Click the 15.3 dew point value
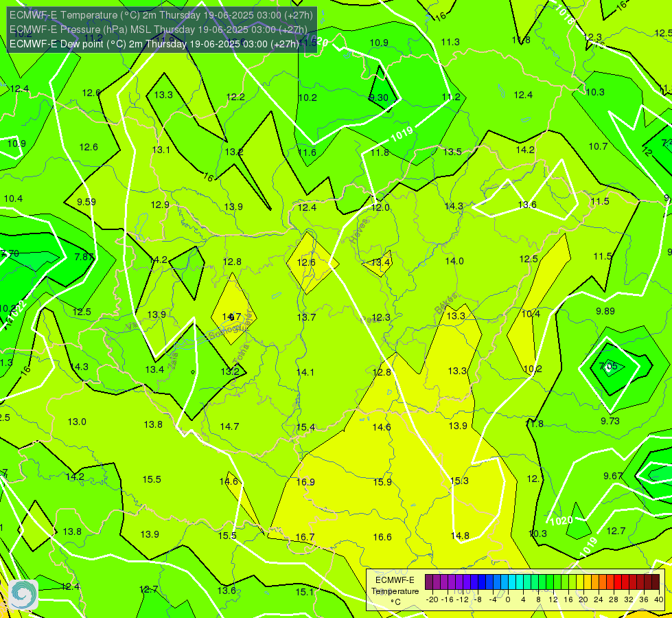The image size is (672, 618). [x=459, y=481]
